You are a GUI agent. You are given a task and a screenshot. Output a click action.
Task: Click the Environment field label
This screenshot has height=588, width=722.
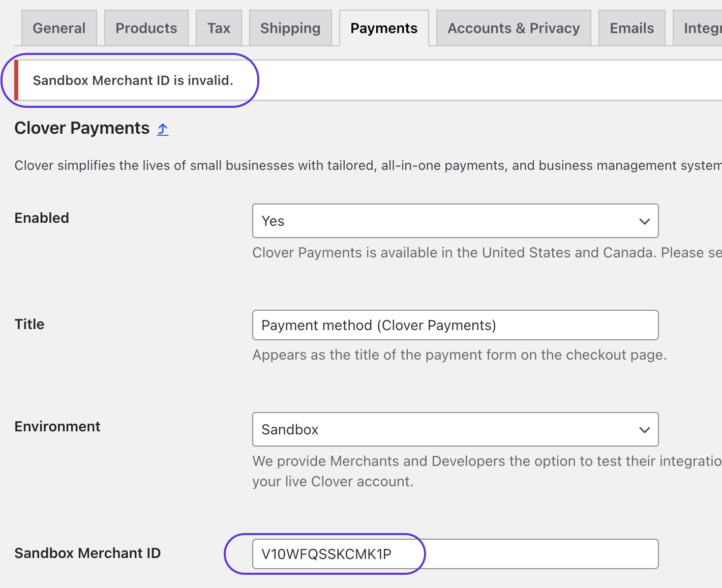(x=57, y=426)
